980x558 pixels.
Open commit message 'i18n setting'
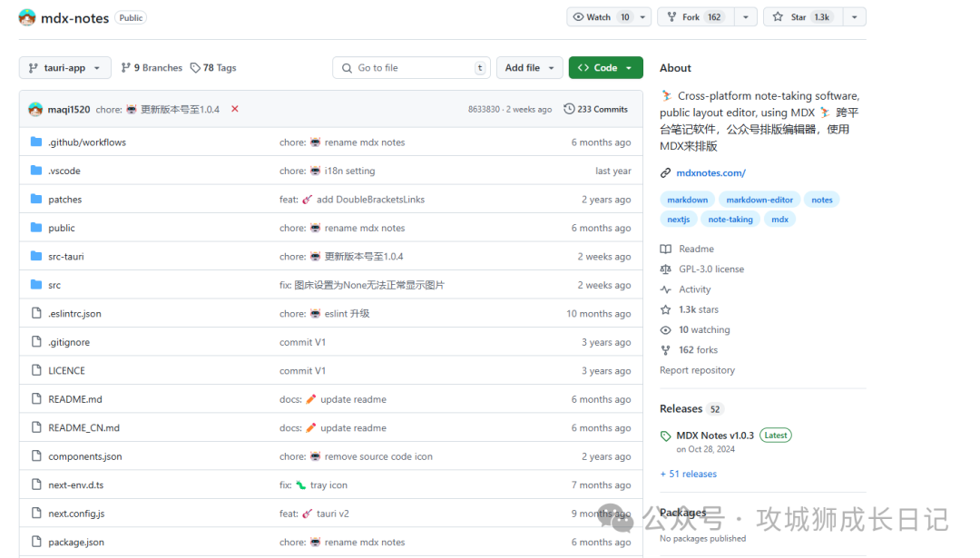[x=349, y=171]
